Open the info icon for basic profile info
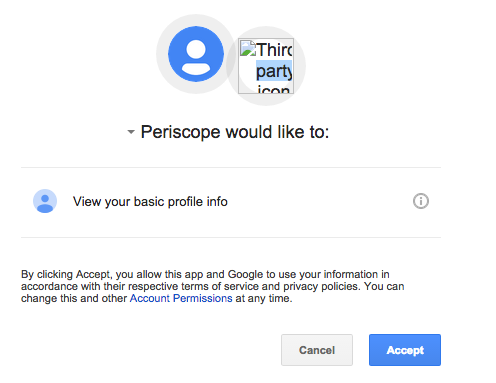Image resolution: width=496 pixels, height=383 pixels. pos(421,201)
